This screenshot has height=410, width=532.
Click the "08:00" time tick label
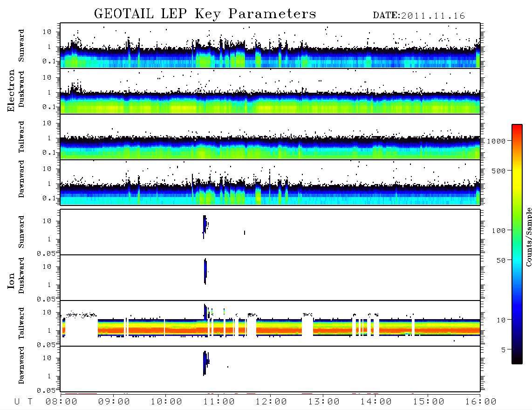[61, 402]
